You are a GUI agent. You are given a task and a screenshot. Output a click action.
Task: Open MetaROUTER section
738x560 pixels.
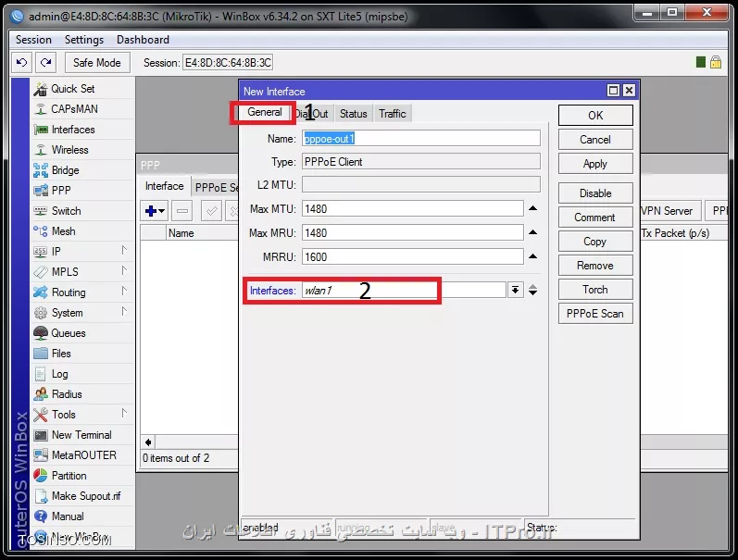point(82,455)
